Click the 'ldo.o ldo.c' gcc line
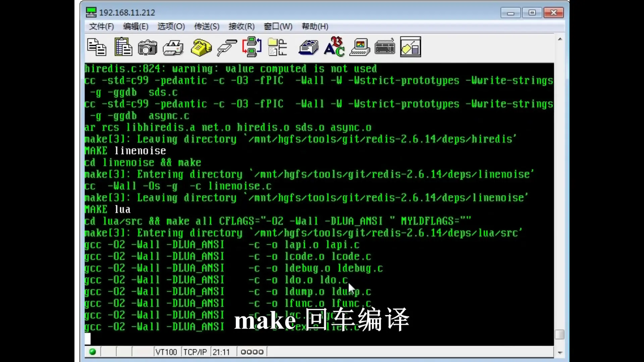Viewport: 644px width, 362px height. click(x=216, y=280)
